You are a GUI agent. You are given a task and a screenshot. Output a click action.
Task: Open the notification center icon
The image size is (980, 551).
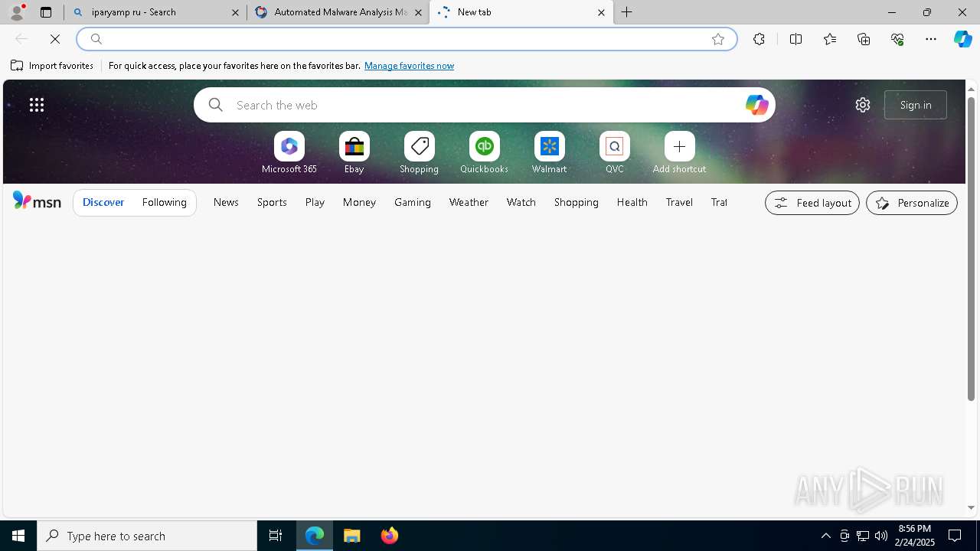955,536
